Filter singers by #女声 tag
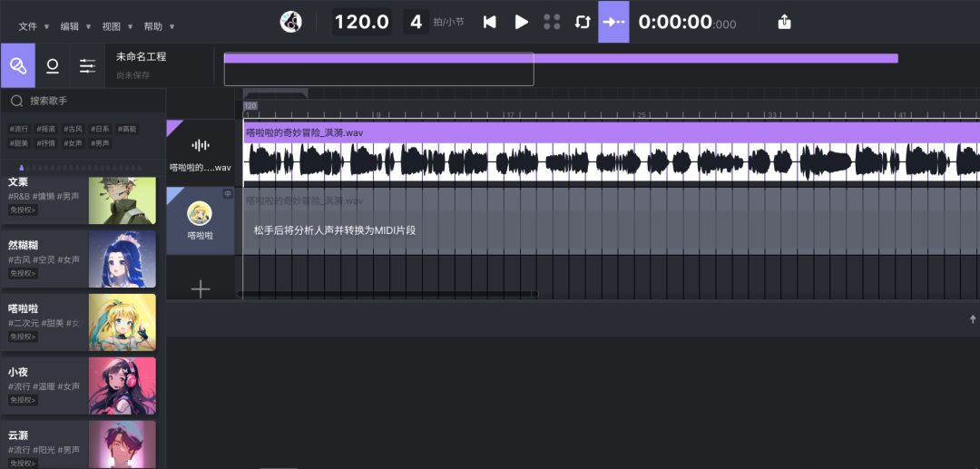 pyautogui.click(x=73, y=143)
